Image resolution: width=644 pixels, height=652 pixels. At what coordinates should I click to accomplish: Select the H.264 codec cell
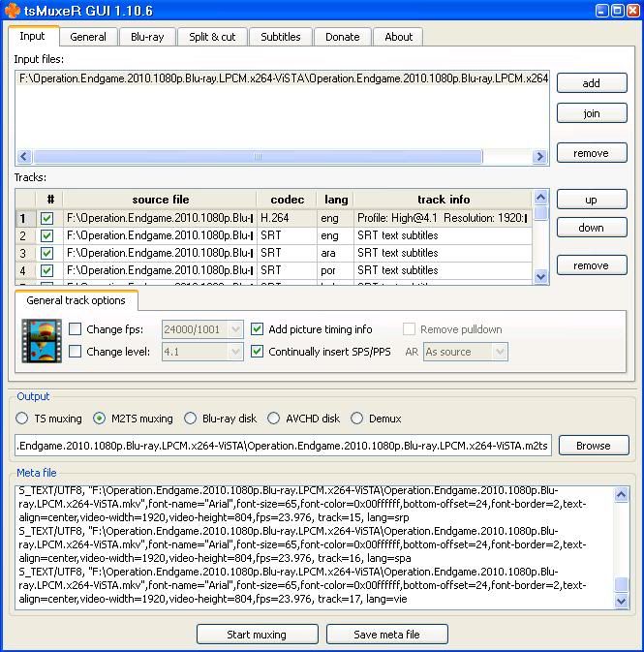click(x=287, y=218)
